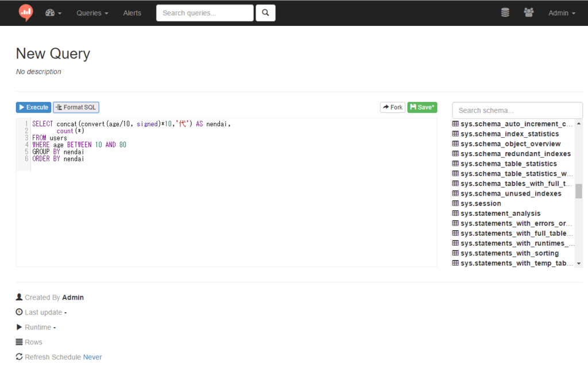This screenshot has width=588, height=365.
Task: Click schema list scroll up arrow
Action: click(579, 123)
